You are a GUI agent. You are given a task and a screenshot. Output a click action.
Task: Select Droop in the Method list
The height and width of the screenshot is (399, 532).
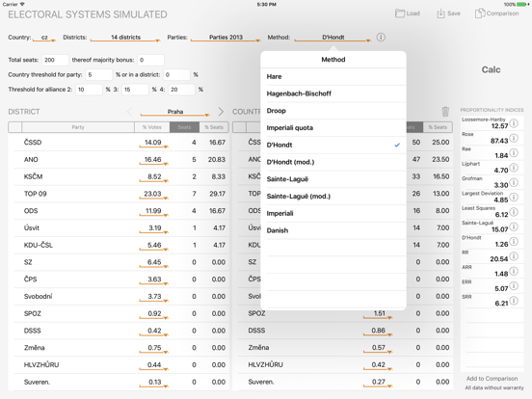click(333, 111)
